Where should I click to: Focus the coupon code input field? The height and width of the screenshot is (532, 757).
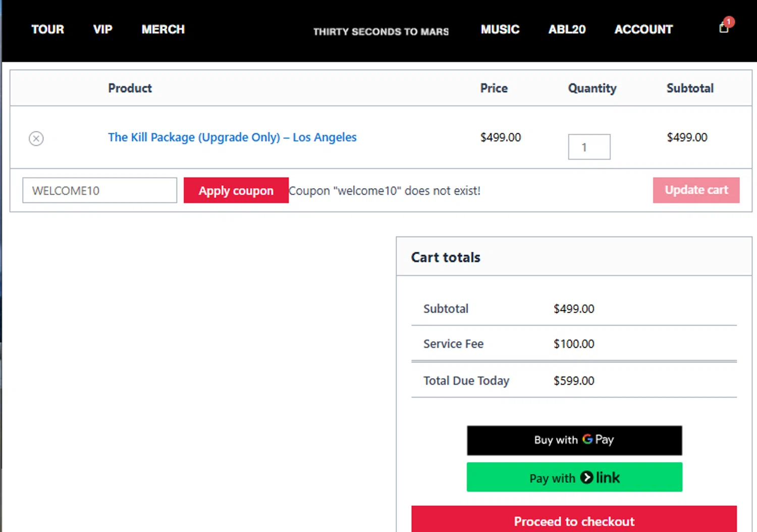point(100,190)
